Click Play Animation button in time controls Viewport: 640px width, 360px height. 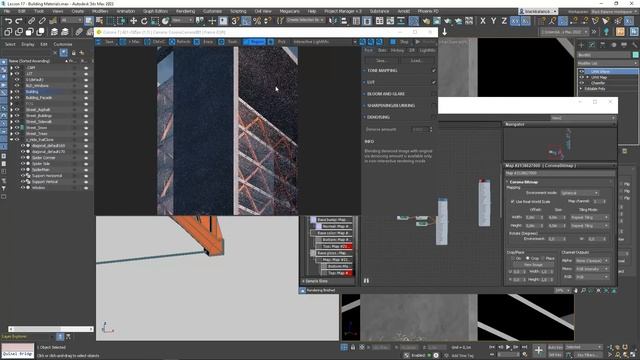pos(508,347)
